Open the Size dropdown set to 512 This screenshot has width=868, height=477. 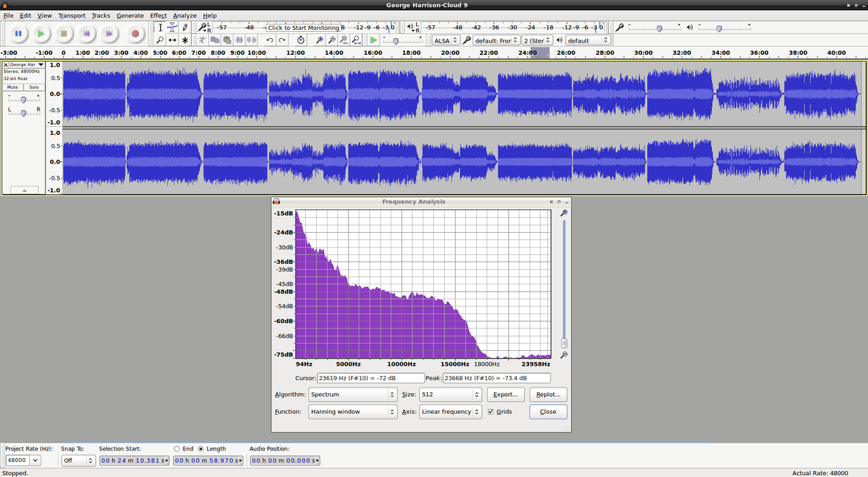(x=450, y=394)
